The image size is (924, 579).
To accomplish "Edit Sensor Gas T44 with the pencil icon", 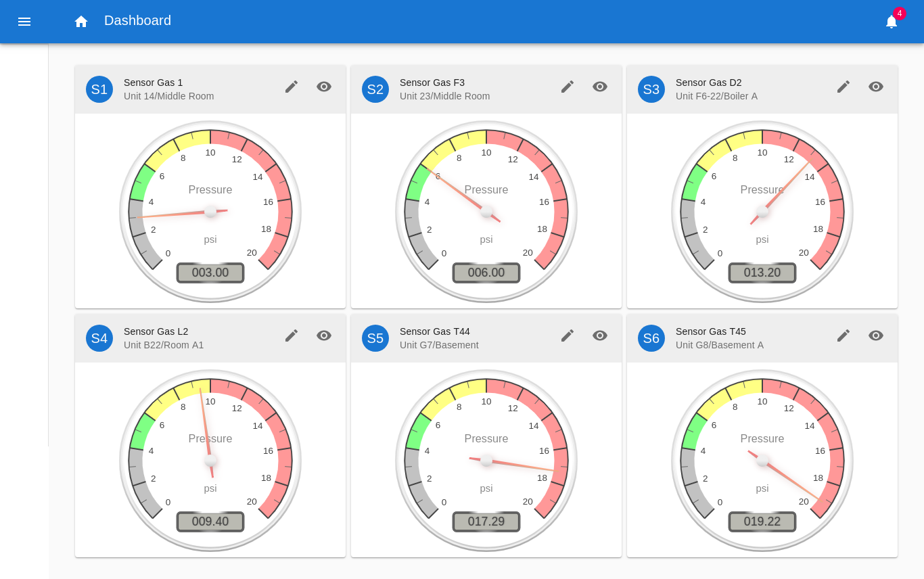I will tap(568, 335).
